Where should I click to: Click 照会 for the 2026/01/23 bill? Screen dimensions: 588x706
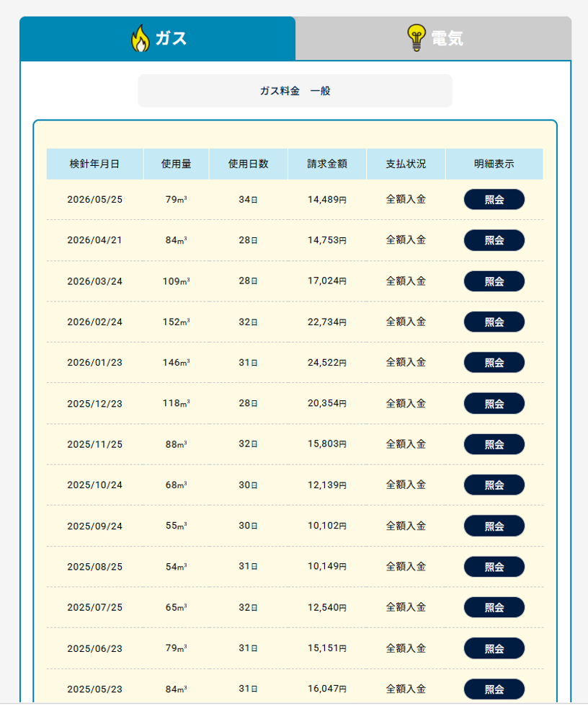point(494,363)
